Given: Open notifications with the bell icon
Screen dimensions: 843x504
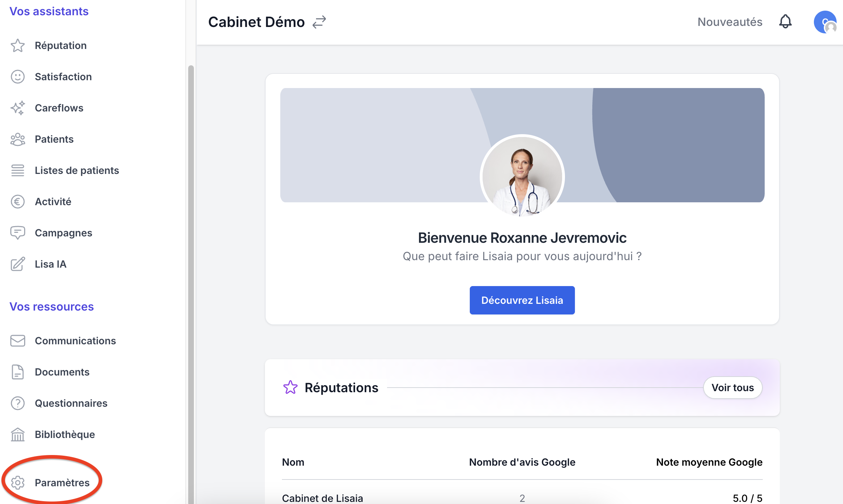Looking at the screenshot, I should click(x=785, y=22).
